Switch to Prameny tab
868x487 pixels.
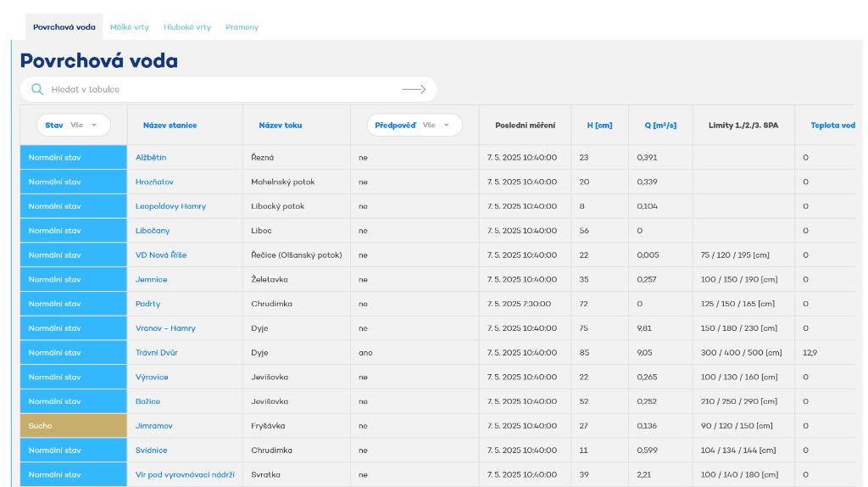pyautogui.click(x=242, y=27)
